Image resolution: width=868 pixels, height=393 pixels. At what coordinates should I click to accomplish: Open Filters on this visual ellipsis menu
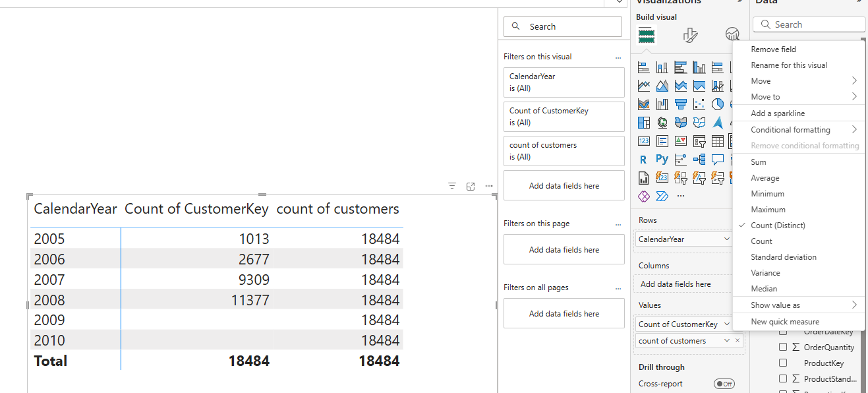[618, 57]
